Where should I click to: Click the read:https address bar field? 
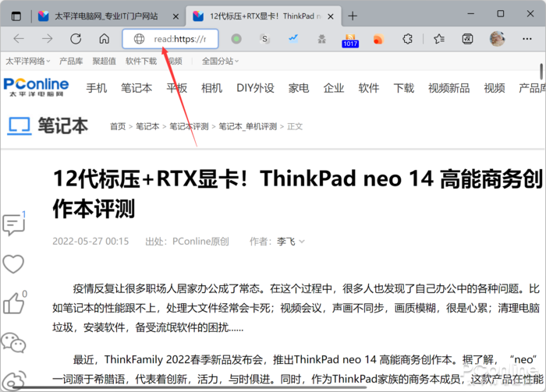click(x=170, y=39)
